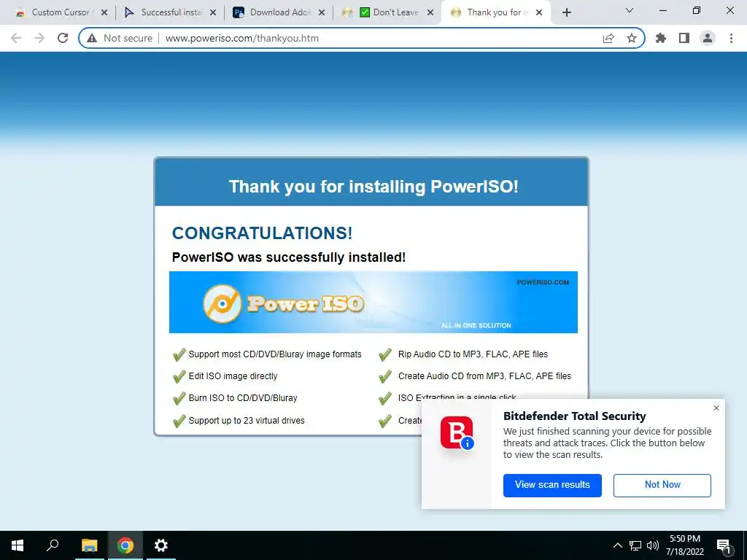Click 'Burn ISO to CD/DVD/Bluray' text
This screenshot has width=747, height=560.
point(243,398)
